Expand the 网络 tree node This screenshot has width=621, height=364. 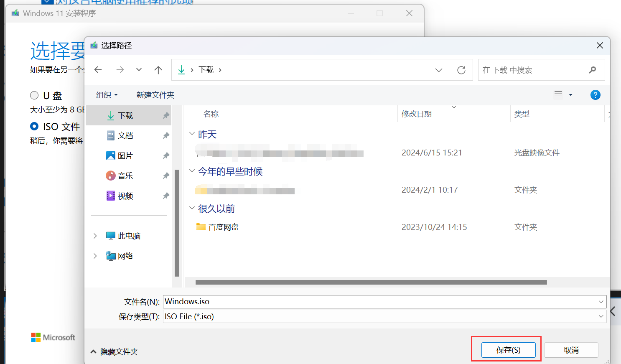(95, 256)
